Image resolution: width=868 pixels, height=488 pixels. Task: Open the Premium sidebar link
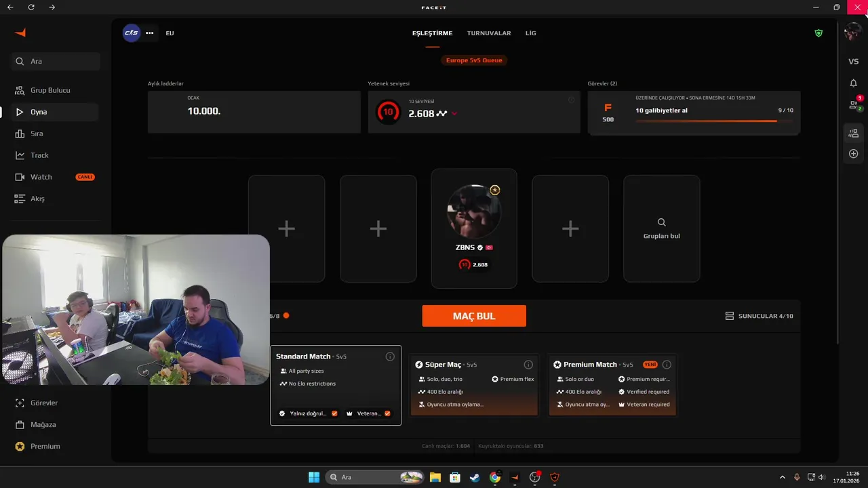click(x=56, y=446)
